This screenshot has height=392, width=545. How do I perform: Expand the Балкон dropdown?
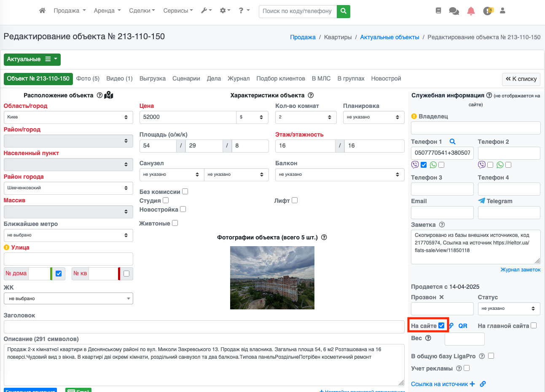[x=339, y=175]
